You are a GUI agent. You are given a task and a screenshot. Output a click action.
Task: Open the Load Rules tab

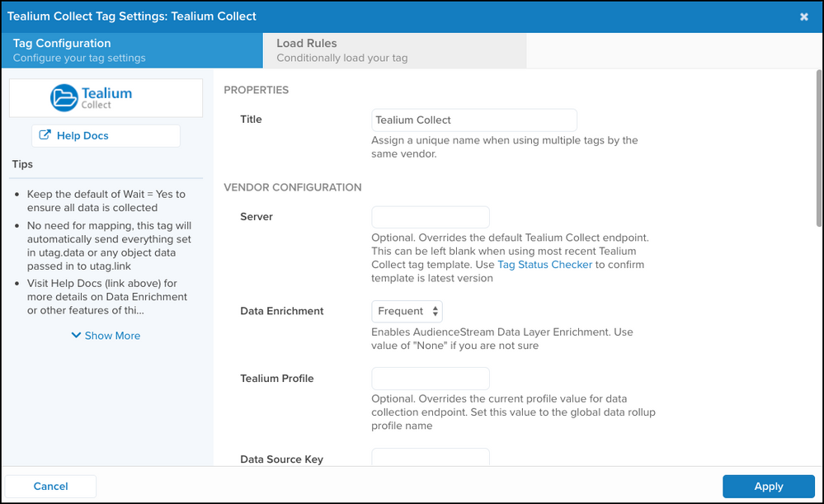coord(394,50)
